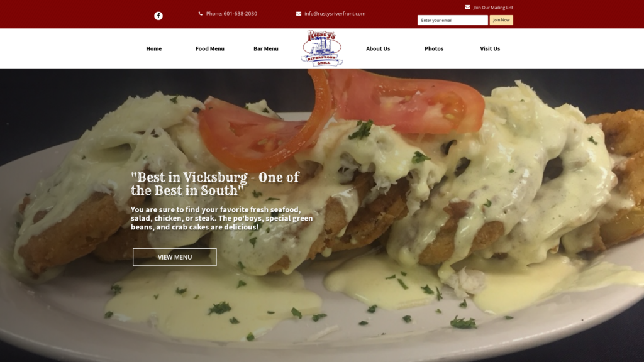Click the Join Now button
Screen dimensions: 644x362
[501, 20]
